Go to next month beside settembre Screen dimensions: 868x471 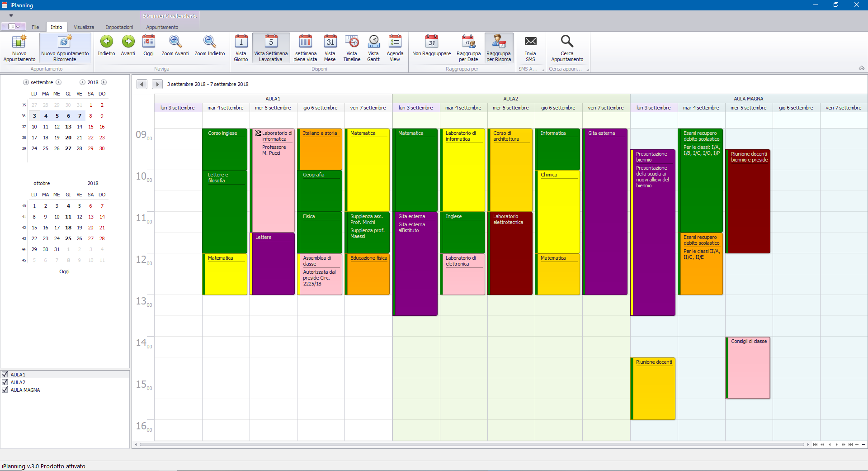58,82
